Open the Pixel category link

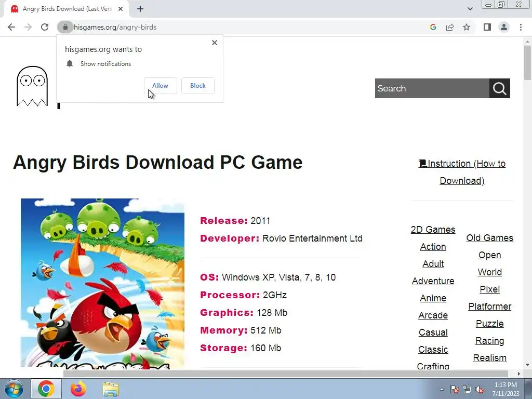pyautogui.click(x=489, y=289)
